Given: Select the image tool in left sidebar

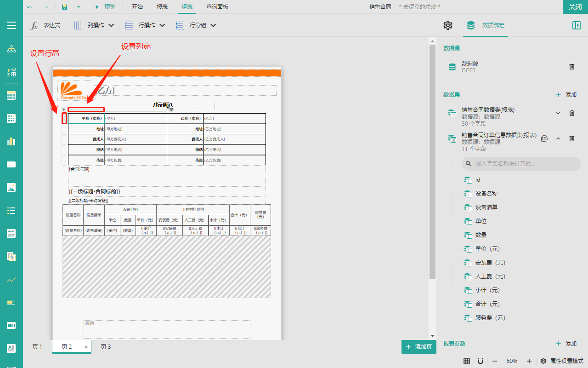Looking at the screenshot, I should [x=11, y=187].
